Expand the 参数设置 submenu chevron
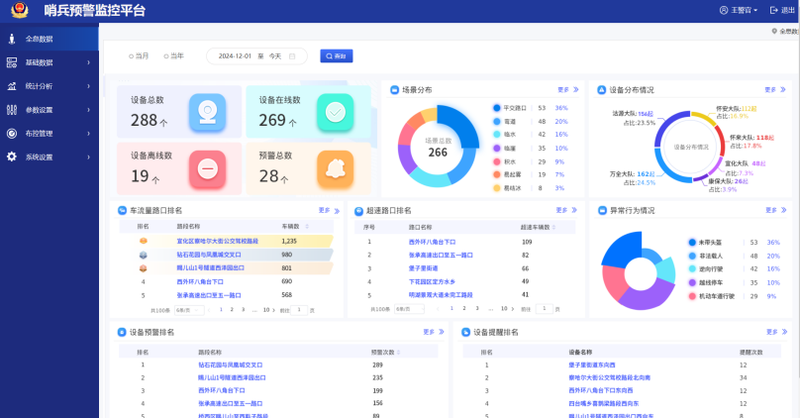 89,110
